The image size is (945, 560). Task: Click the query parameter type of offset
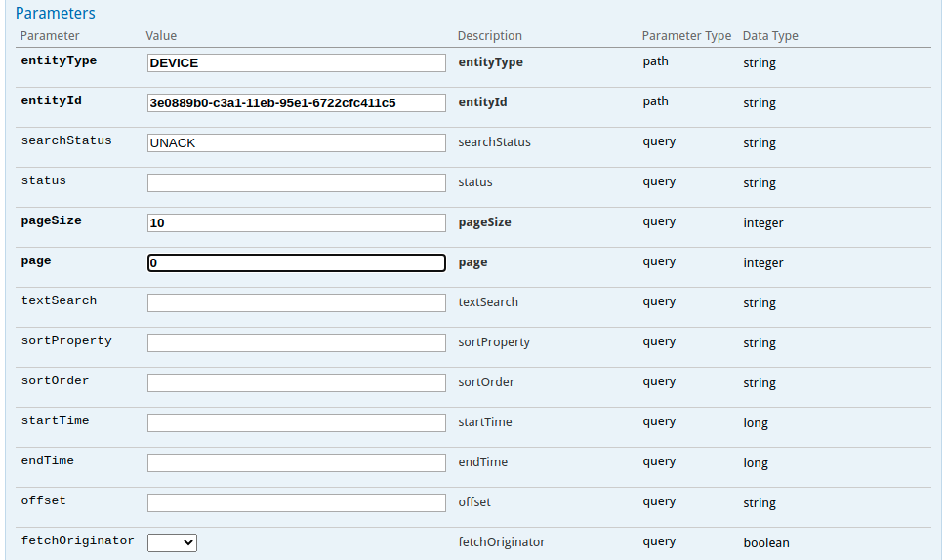click(659, 501)
